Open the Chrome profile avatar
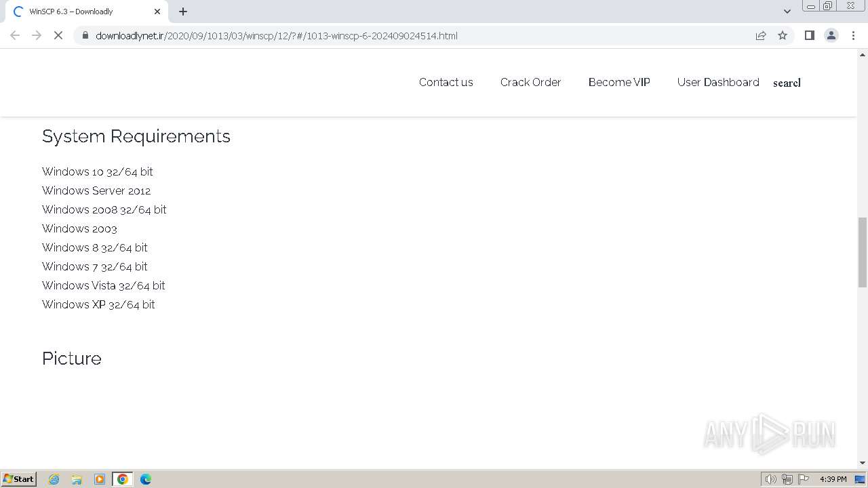This screenshot has height=488, width=868. tap(831, 35)
